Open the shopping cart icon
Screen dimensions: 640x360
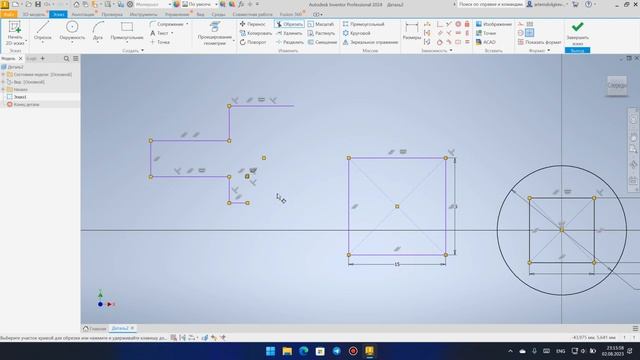coord(575,4)
